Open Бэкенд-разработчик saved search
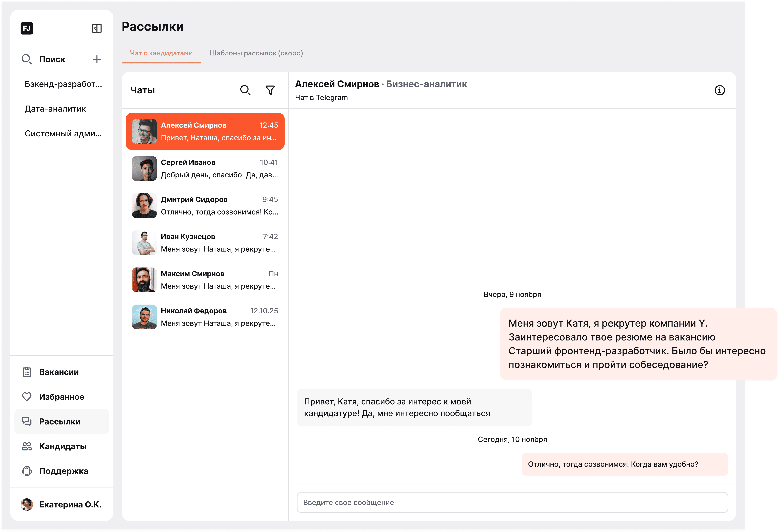 point(63,84)
